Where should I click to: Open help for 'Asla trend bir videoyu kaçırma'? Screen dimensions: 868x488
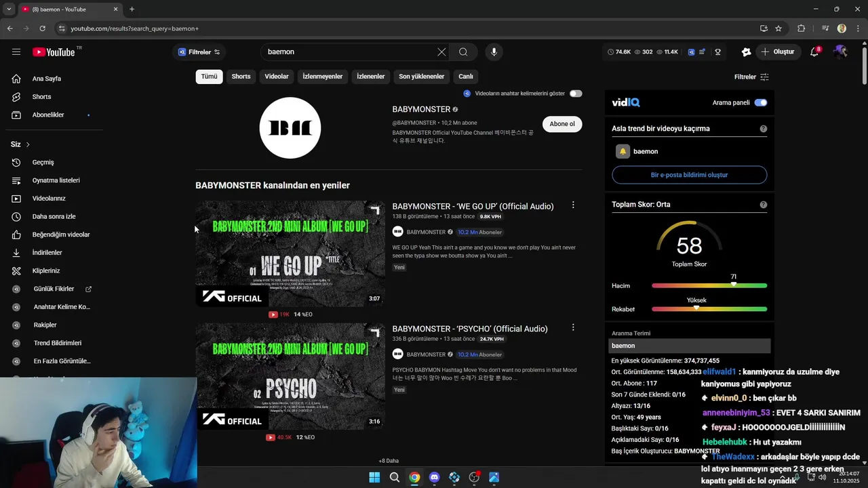[x=764, y=129]
